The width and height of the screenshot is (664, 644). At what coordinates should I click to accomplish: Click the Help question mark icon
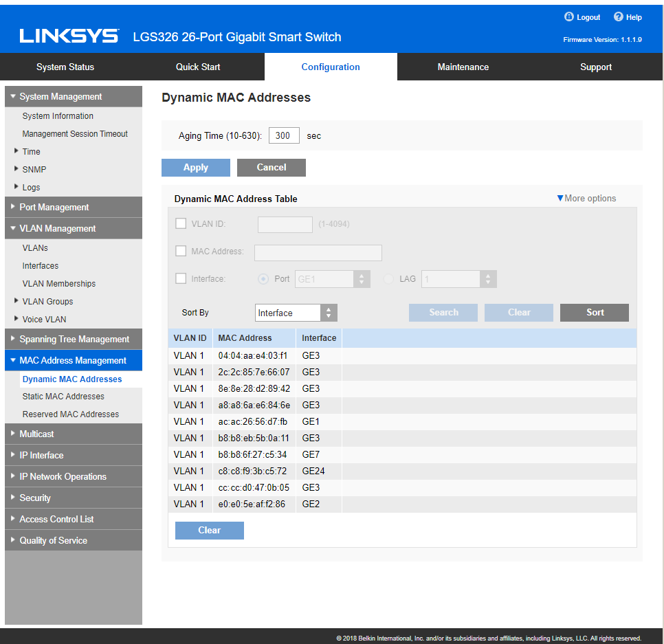(x=618, y=17)
